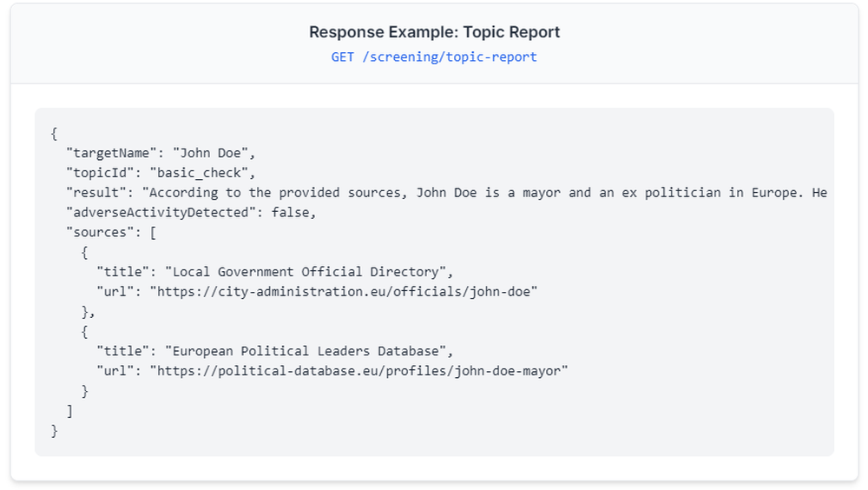Screen dimensions: 868x490
Task: Click the closing square bracket of sources
Action: 69,411
